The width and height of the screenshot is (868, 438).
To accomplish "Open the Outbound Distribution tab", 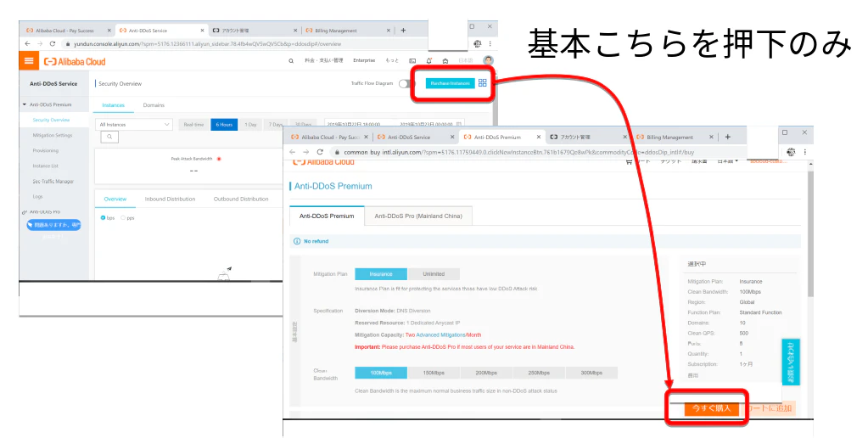I will (x=241, y=199).
